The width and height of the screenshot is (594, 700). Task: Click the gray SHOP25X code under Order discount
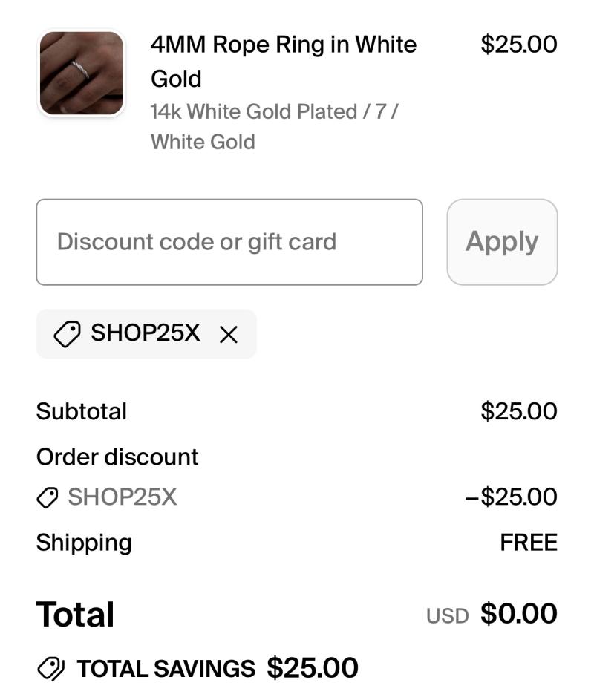click(x=123, y=497)
